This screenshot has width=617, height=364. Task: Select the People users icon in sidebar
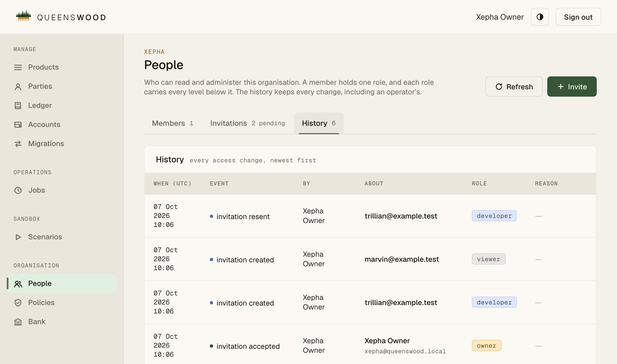point(18,284)
